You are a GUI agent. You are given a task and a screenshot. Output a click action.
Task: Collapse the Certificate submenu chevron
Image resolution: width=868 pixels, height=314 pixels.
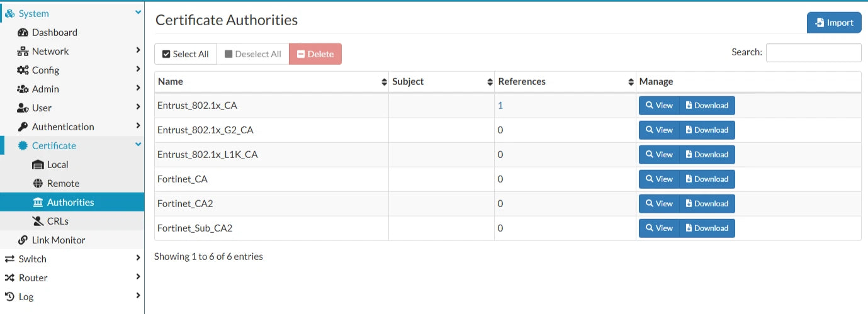(138, 145)
